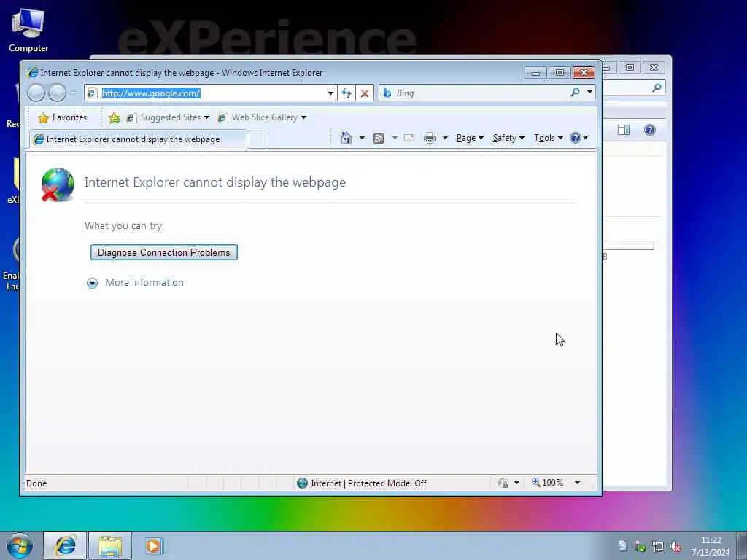Click the search icon in the background window
The image size is (747, 560).
pos(657,87)
